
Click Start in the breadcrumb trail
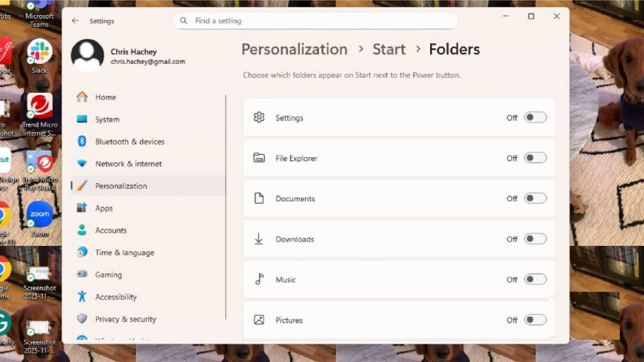pos(389,49)
